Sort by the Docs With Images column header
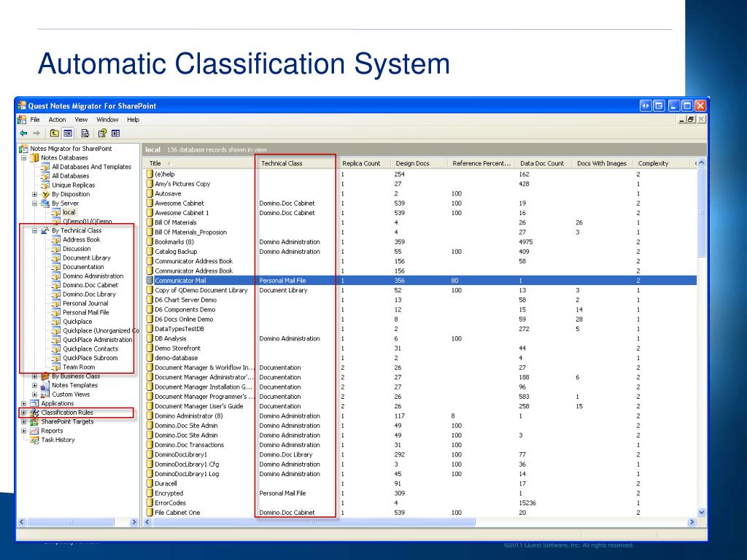Viewport: 747px width, 560px height. coord(602,163)
